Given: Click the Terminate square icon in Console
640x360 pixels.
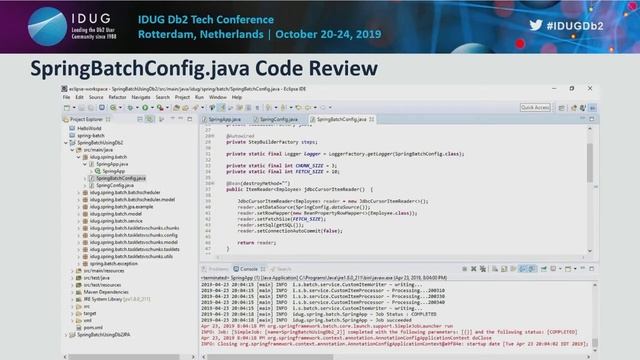Looking at the screenshot, I should [x=464, y=269].
